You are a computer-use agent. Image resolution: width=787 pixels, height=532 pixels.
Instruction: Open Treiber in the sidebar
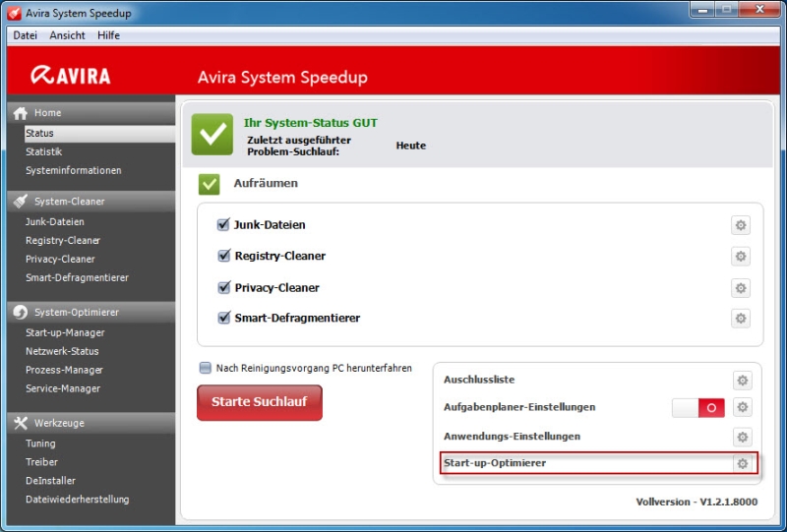click(x=41, y=462)
